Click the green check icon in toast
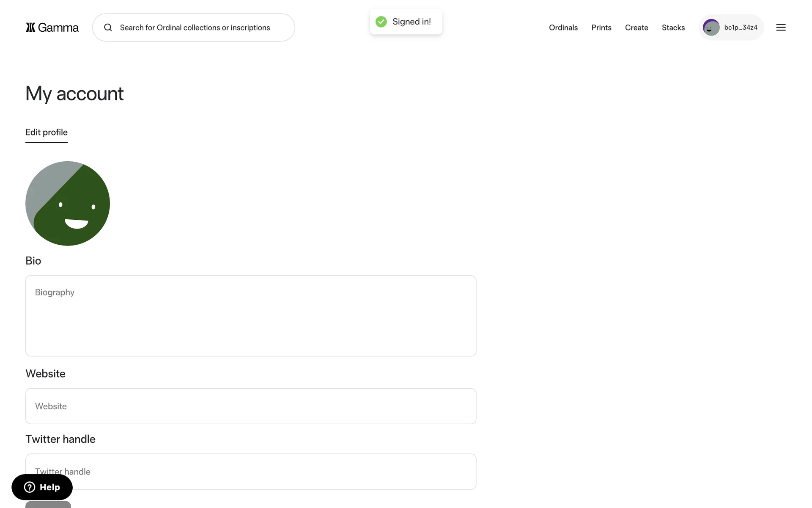The height and width of the screenshot is (508, 812). [x=381, y=22]
